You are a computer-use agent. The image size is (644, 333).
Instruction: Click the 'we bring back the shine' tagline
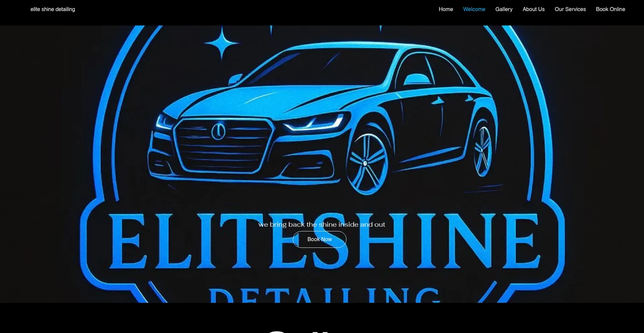(x=322, y=224)
